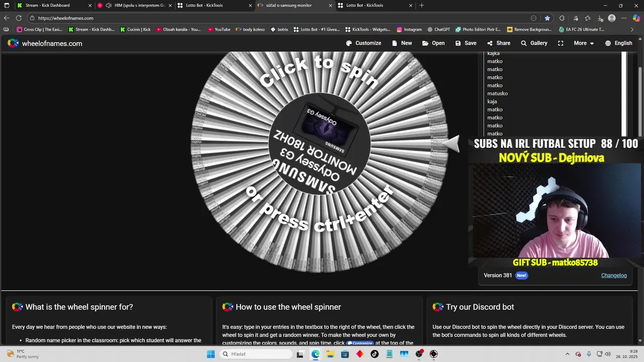Screen dimensions: 644x362
Task: Open Instagram bookmark
Action: click(x=409, y=30)
